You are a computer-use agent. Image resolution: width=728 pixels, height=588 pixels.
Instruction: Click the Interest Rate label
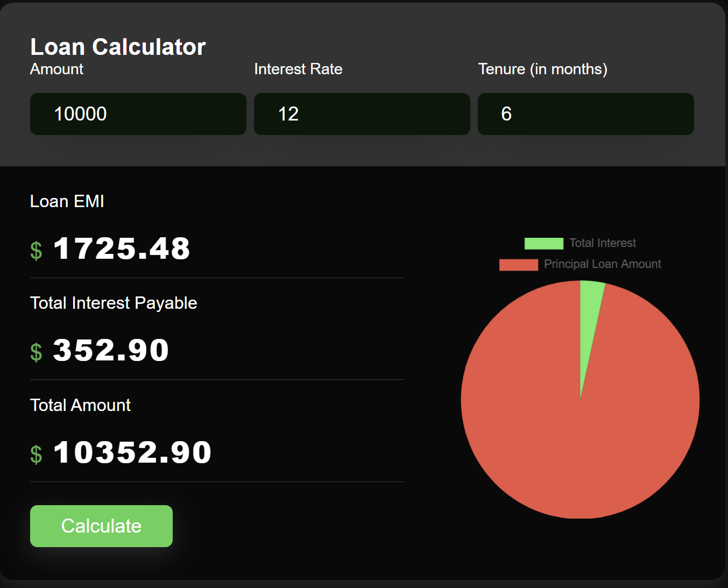[x=298, y=69]
